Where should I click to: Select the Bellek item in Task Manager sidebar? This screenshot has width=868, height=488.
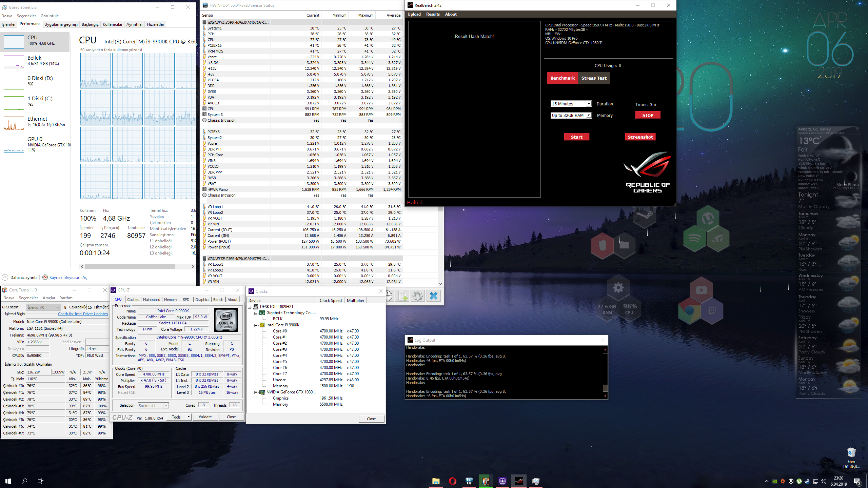(x=35, y=62)
